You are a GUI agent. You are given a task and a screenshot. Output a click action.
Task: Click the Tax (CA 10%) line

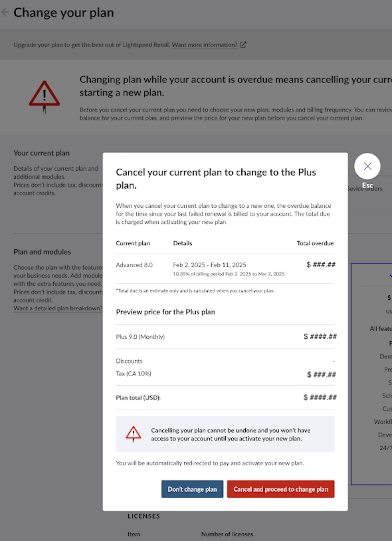coord(134,374)
